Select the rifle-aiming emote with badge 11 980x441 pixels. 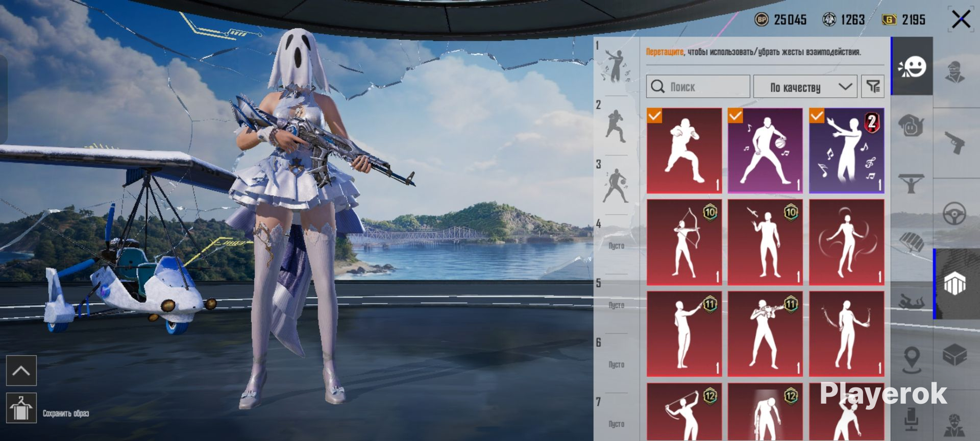coord(765,334)
